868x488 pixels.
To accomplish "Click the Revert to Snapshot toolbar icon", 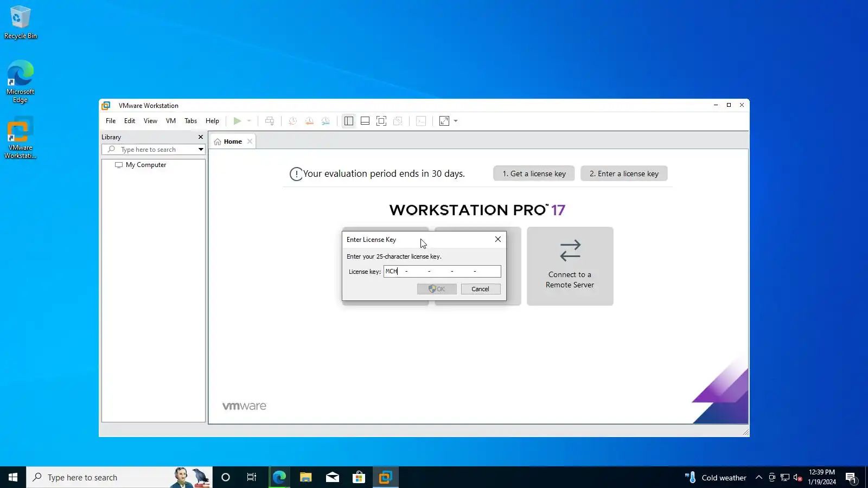I will click(x=309, y=121).
